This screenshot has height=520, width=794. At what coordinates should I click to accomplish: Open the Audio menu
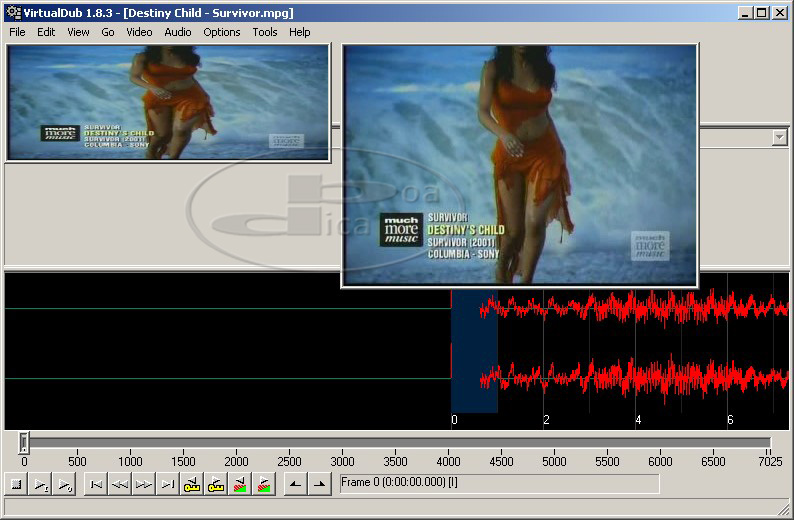pyautogui.click(x=178, y=32)
